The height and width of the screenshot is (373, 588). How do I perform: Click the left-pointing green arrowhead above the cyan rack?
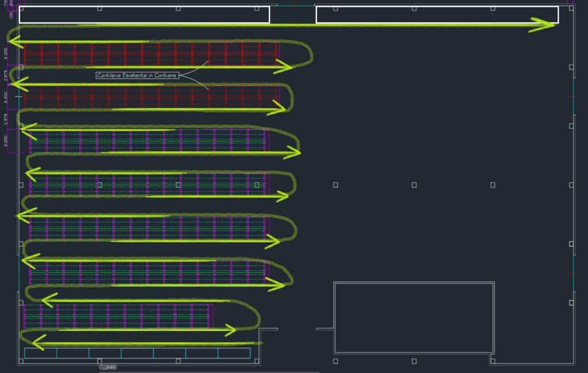tap(39, 343)
